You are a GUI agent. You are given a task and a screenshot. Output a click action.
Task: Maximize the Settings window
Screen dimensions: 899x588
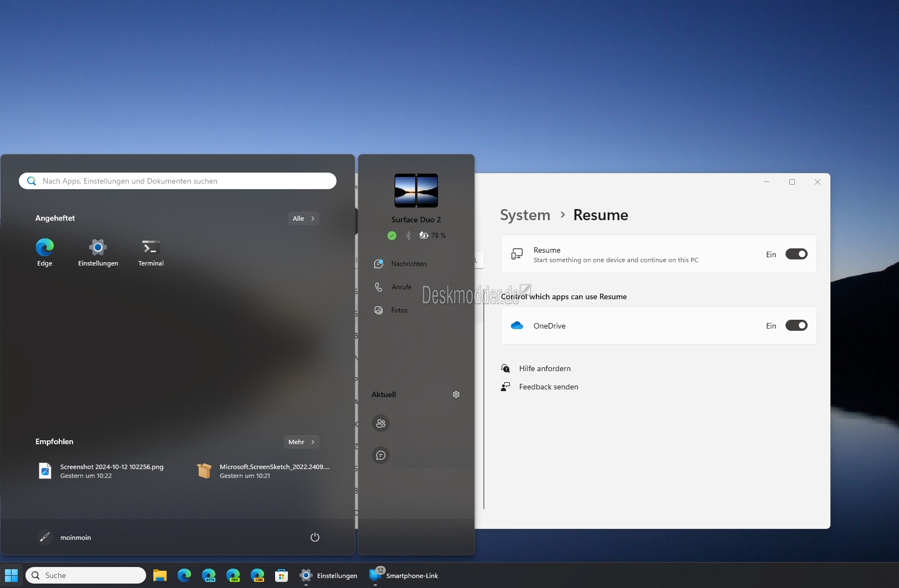pyautogui.click(x=792, y=182)
